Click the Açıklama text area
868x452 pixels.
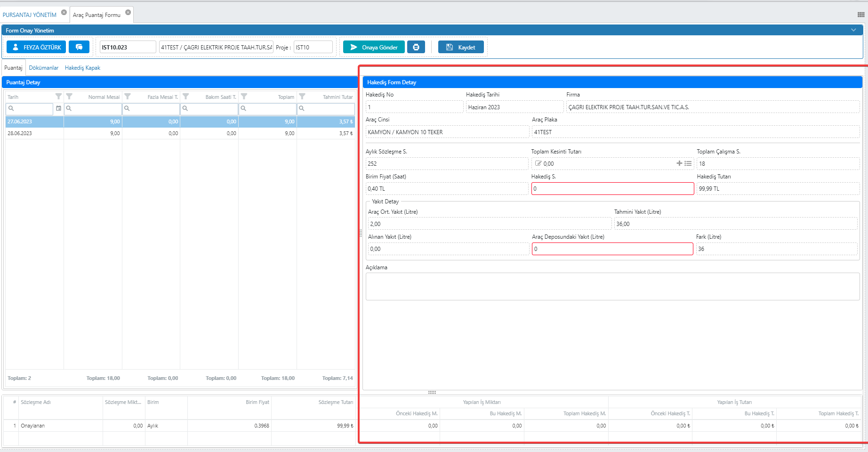point(612,286)
